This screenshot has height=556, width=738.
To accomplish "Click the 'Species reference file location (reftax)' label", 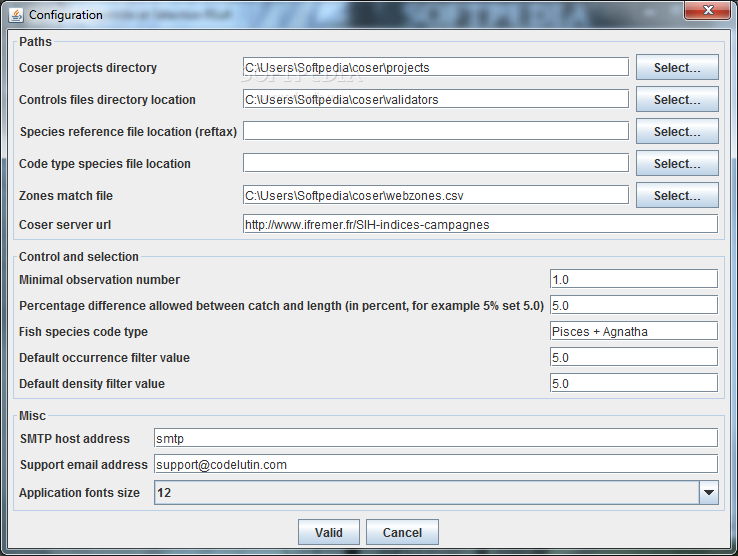I will tap(128, 132).
